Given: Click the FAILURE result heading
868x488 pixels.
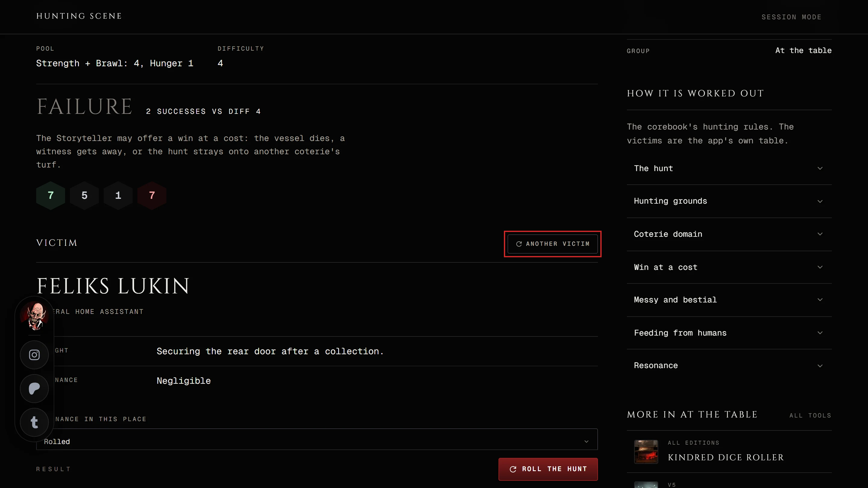Looking at the screenshot, I should [x=84, y=106].
